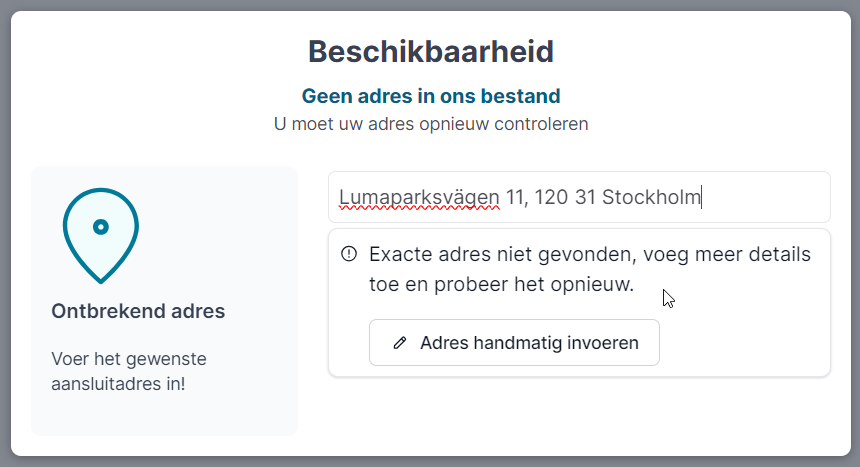Click the Geen adres in ons bestand subtitle
The width and height of the screenshot is (860, 467).
point(430,97)
